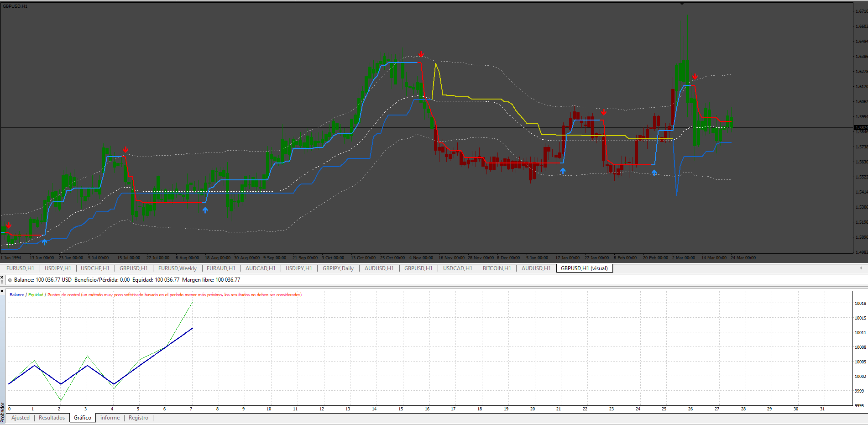Click the 17 Jan 00:00 time axis label

pyautogui.click(x=567, y=258)
